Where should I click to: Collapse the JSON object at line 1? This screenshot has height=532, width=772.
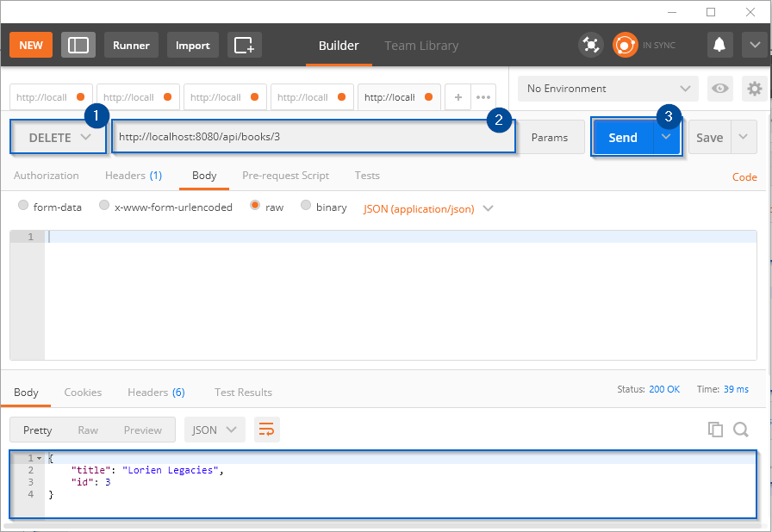click(x=40, y=458)
